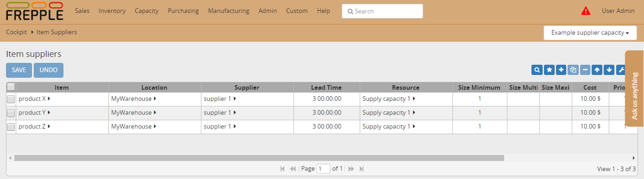The height and width of the screenshot is (179, 644).
Task: Click the Item Suppliers breadcrumb link
Action: (x=56, y=32)
